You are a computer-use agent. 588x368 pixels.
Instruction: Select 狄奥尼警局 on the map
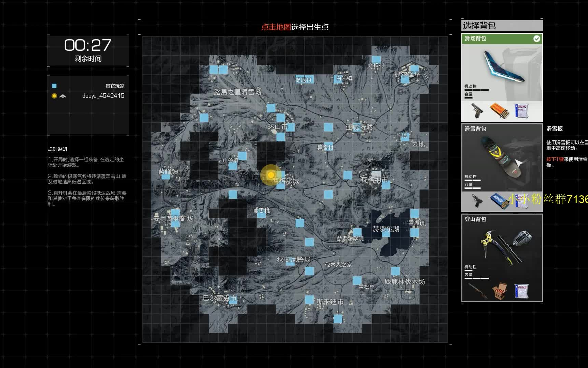pos(294,260)
